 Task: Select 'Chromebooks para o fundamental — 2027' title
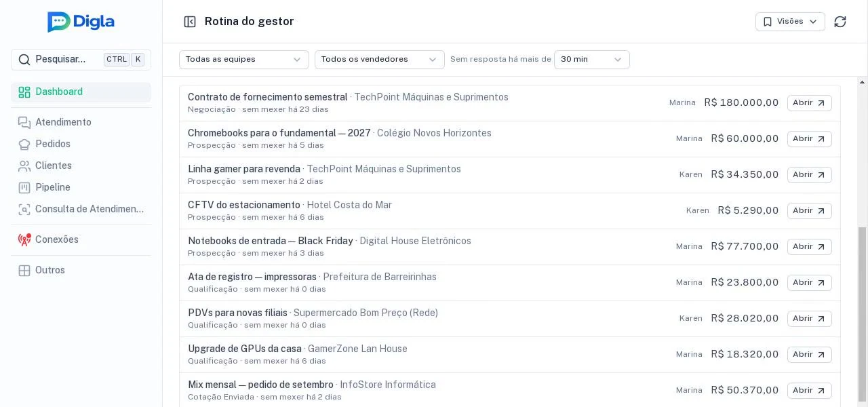(x=279, y=133)
